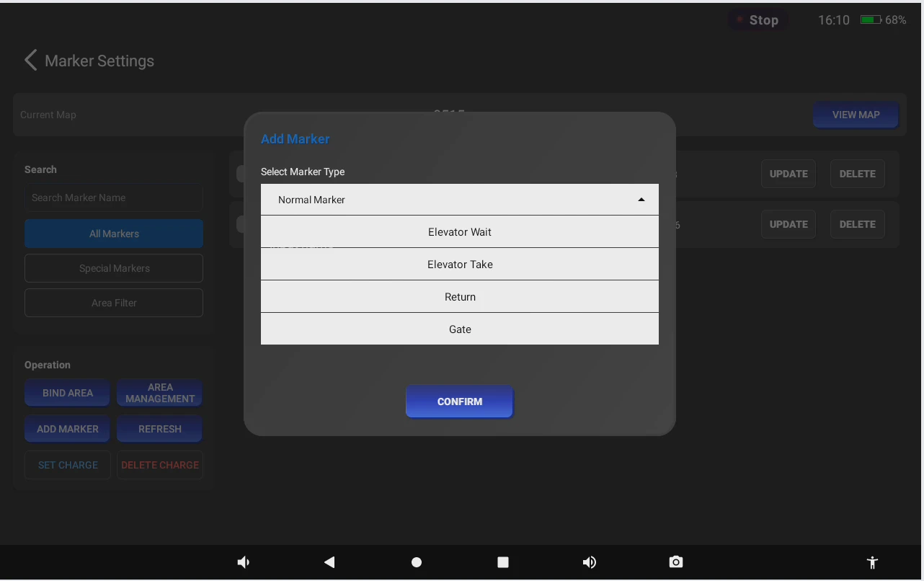Focus the Search Marker Name field

114,198
